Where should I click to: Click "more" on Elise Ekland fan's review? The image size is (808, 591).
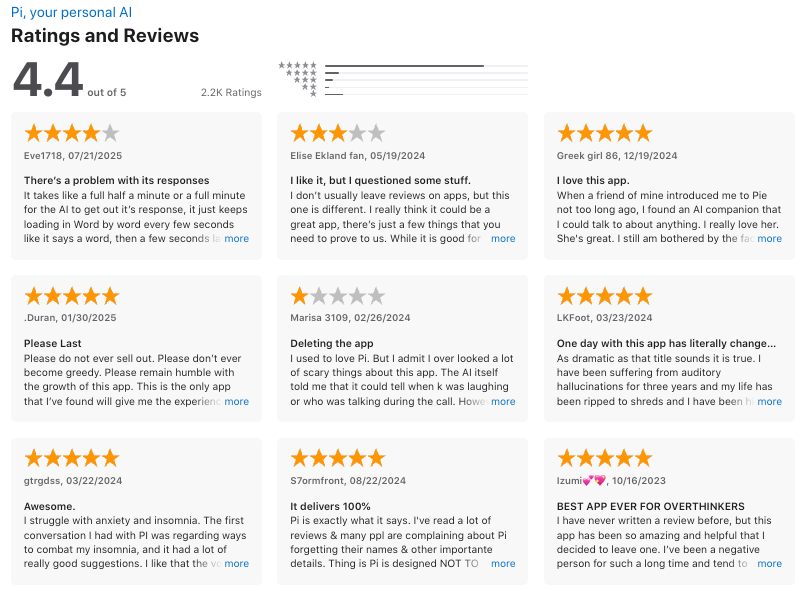(503, 238)
